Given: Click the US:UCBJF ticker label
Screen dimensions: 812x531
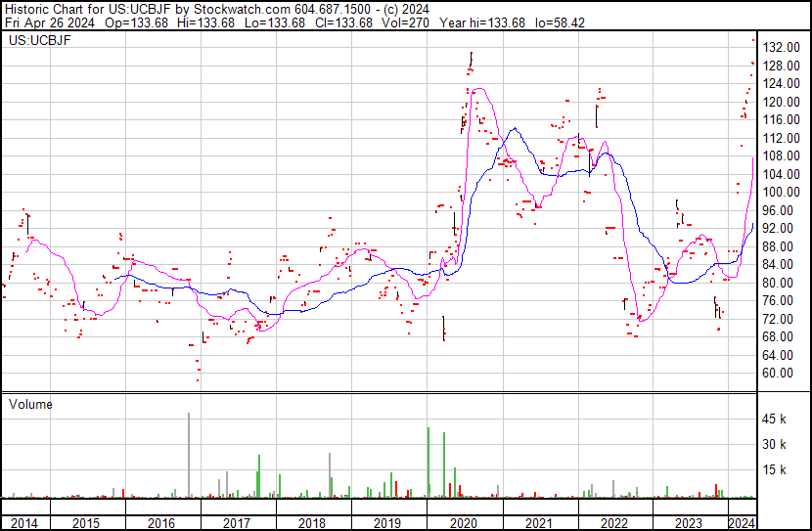Looking at the screenshot, I should (35, 42).
